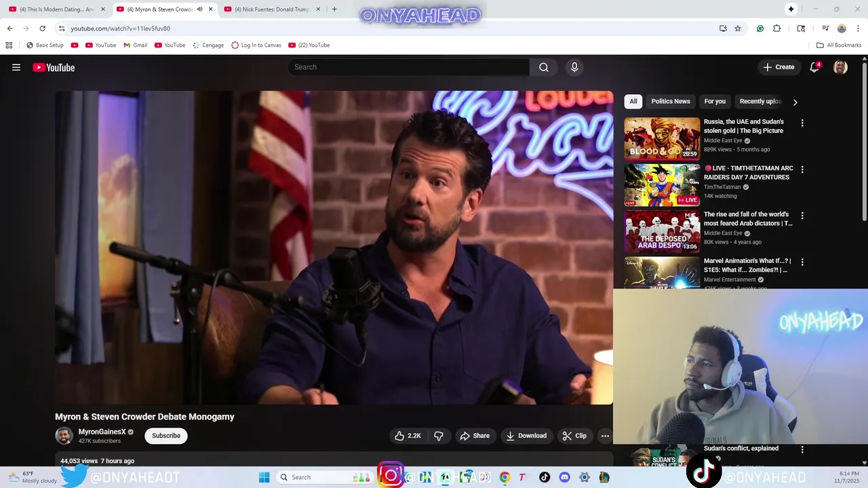Click the browser forward arrow
Viewport: 868px width, 488px height.
pyautogui.click(x=26, y=28)
